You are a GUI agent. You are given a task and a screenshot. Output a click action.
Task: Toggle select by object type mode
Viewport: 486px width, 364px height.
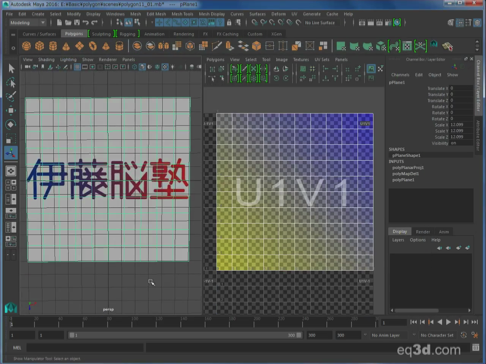pyautogui.click(x=128, y=23)
